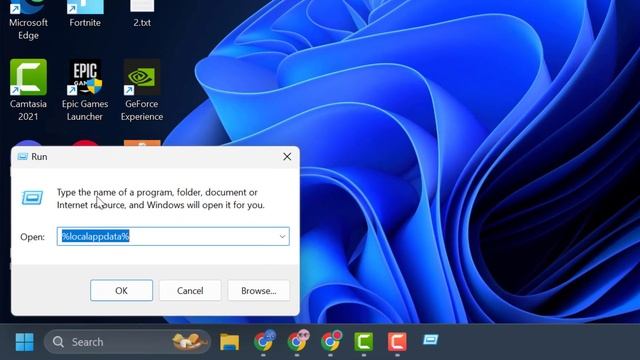Select the 2.txt file on desktop
This screenshot has width=640, height=360.
142,14
